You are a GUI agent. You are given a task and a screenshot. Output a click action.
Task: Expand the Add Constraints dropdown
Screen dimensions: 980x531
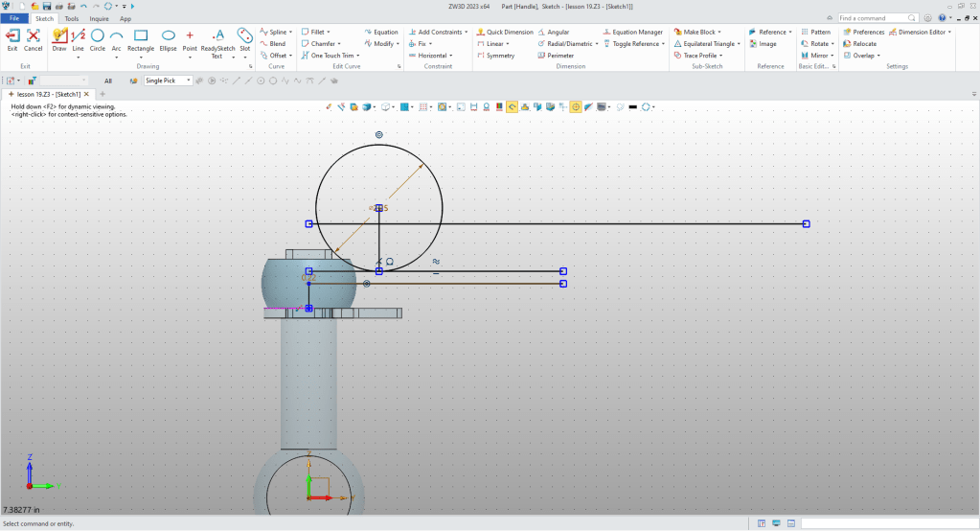click(x=465, y=32)
